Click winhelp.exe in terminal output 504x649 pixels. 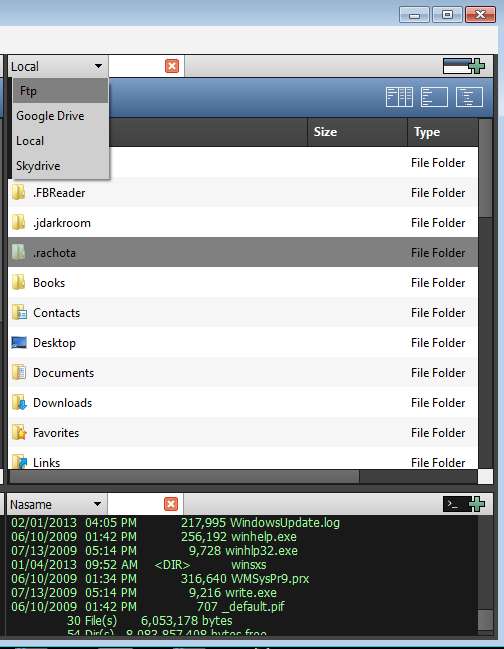[264, 536]
